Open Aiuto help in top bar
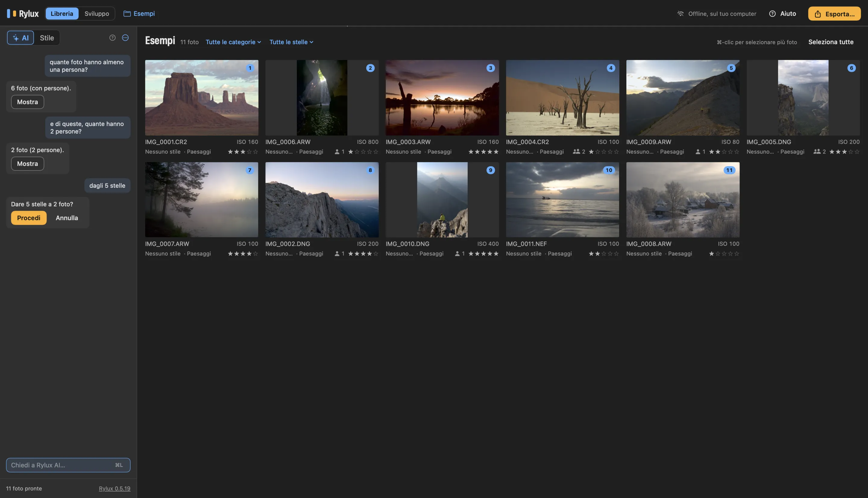The height and width of the screenshot is (498, 868). click(x=782, y=14)
